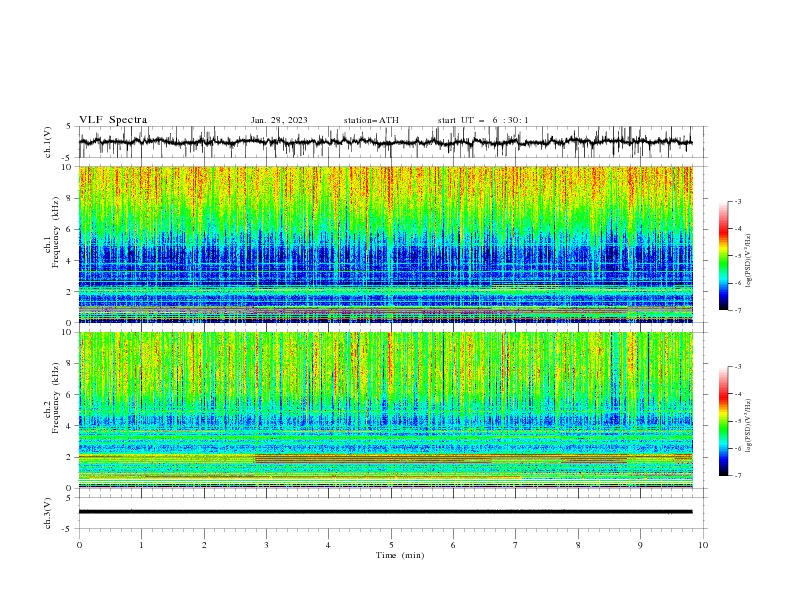Viewport: 792px width, 612px height.
Task: Click the date 'Jan. 28, 2023'
Action: (279, 120)
